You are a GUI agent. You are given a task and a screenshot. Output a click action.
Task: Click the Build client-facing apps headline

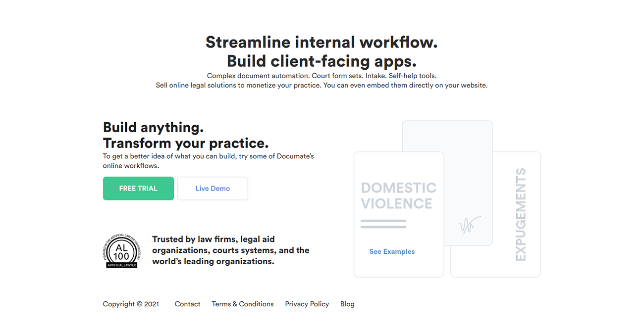(x=322, y=61)
